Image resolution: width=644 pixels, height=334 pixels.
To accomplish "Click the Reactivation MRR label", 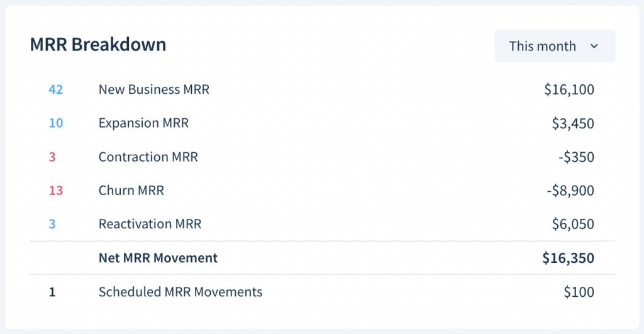I will 150,224.
